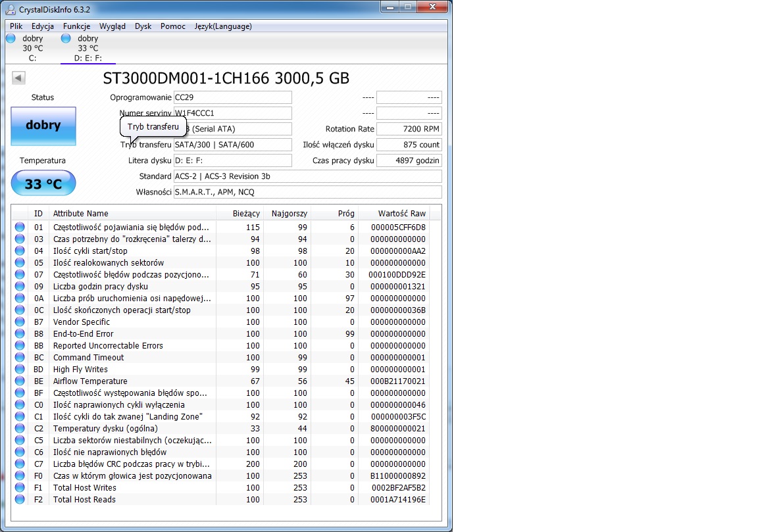
Task: Click status orb for End-to-End Error
Action: (20, 333)
